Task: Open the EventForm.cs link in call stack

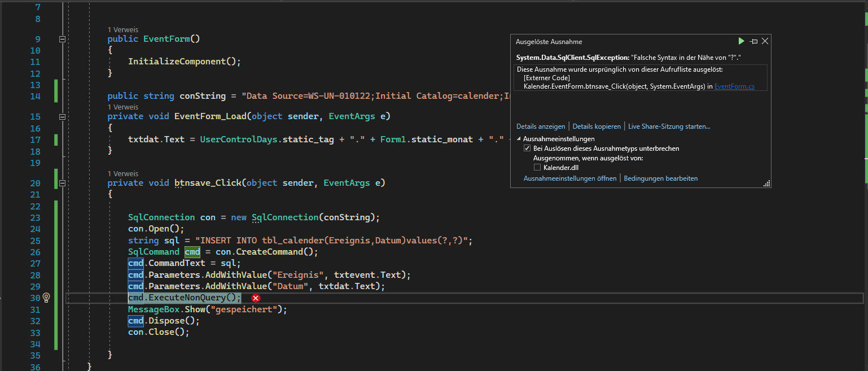Action: point(734,86)
